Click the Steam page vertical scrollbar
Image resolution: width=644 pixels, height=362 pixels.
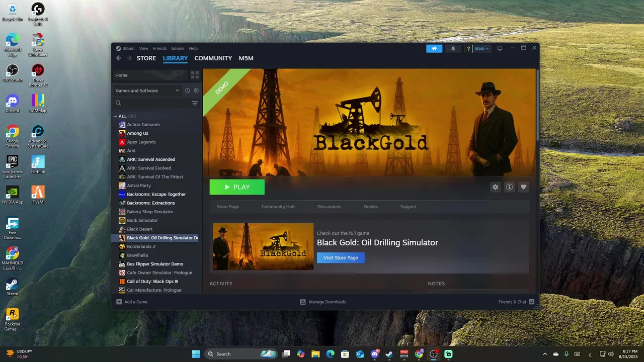pyautogui.click(x=537, y=106)
